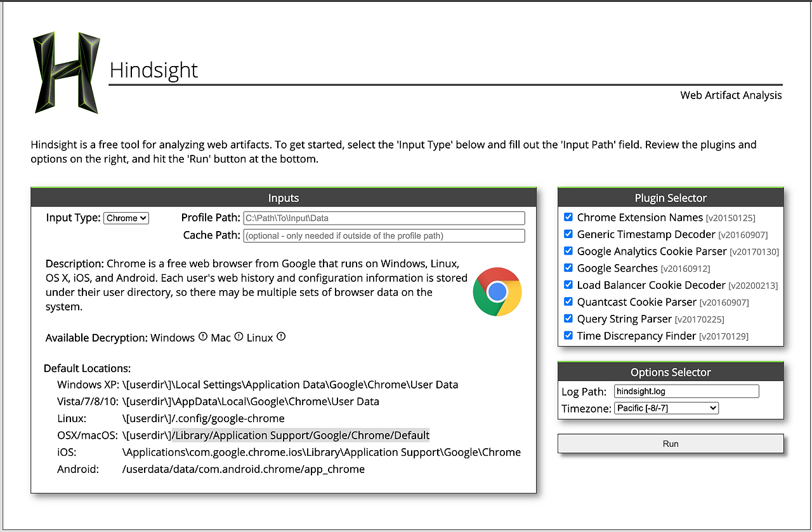Click the info icon beside Windows decryption
812x532 pixels.
tap(203, 336)
